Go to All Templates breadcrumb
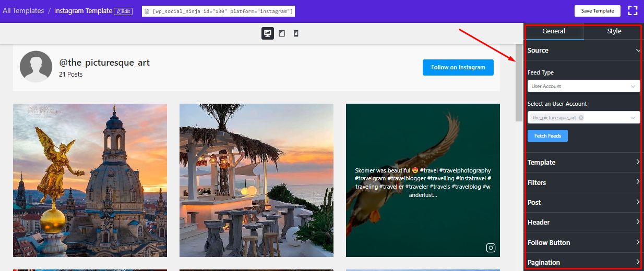Image resolution: width=644 pixels, height=271 pixels. coord(23,10)
